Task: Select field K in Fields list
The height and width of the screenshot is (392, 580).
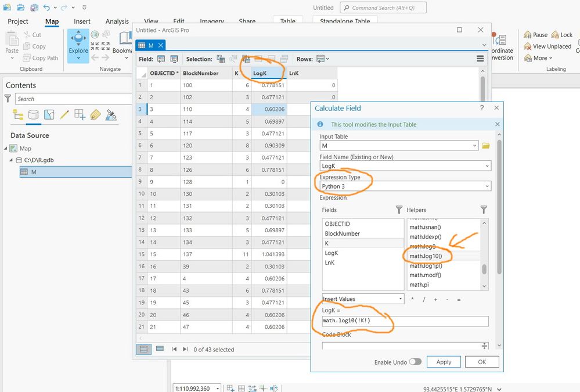Action: (x=363, y=243)
